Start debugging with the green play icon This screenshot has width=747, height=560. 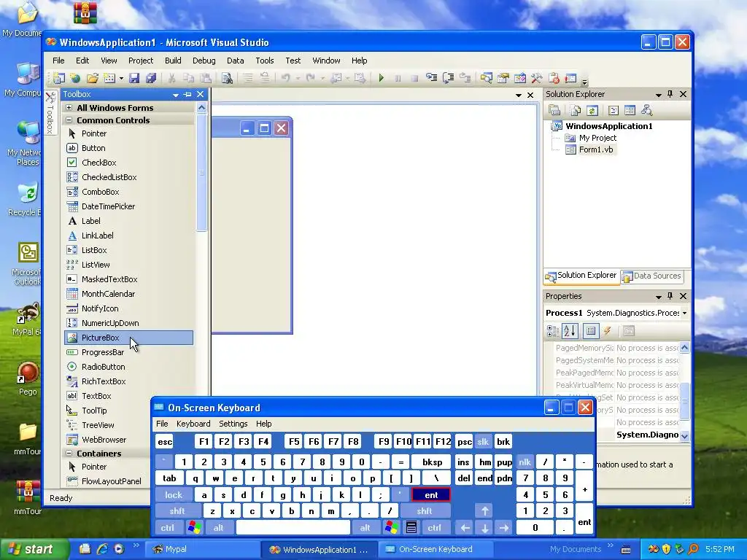[x=381, y=77]
